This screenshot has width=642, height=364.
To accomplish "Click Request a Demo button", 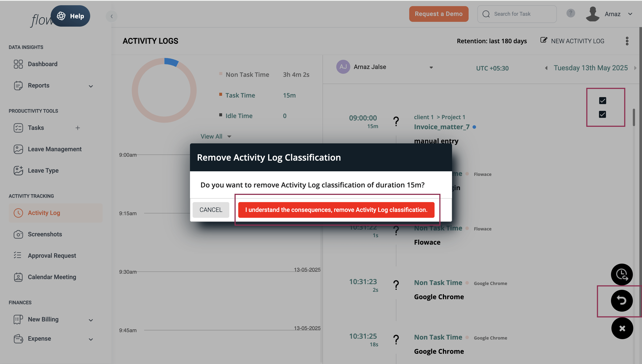I will [439, 14].
